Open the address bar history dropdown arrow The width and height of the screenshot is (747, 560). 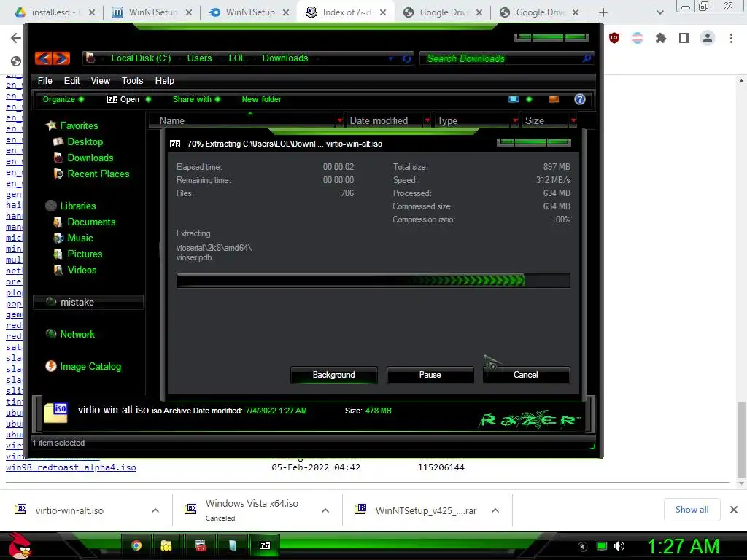click(390, 58)
